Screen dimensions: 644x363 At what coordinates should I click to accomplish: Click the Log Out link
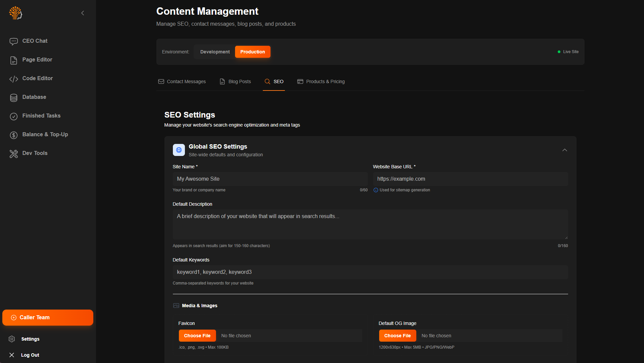[30, 355]
